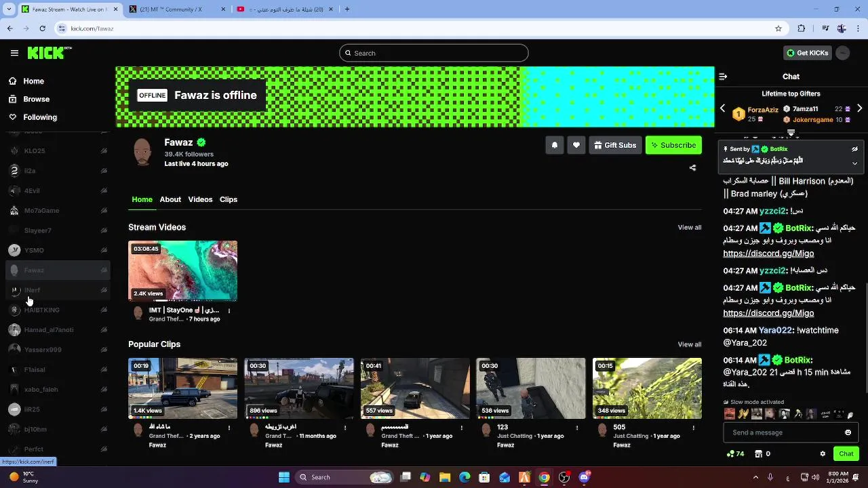The width and height of the screenshot is (868, 488).
Task: Click the KICK logo
Action: tap(50, 53)
